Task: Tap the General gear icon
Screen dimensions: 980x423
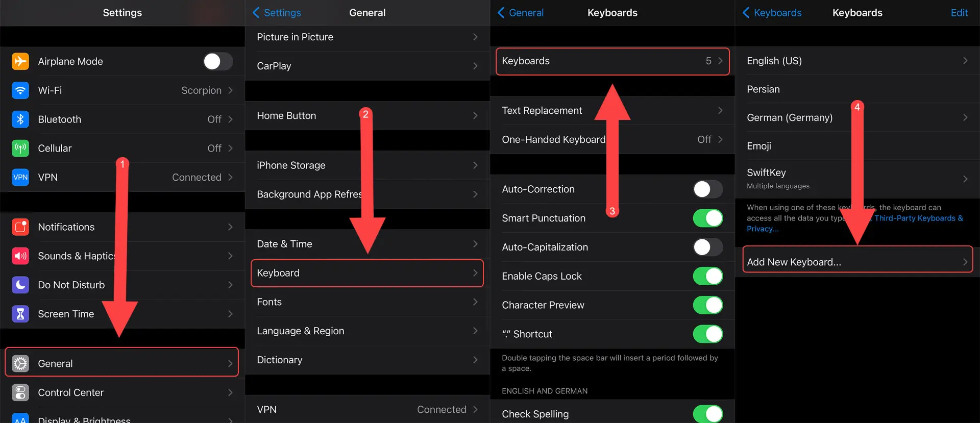Action: click(x=20, y=363)
